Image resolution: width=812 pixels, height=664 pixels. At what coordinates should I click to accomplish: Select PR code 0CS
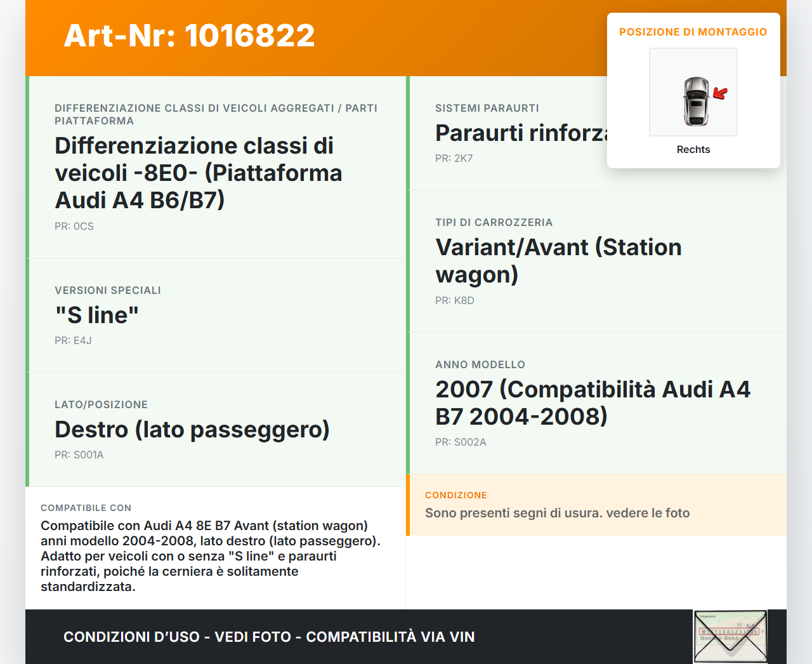(x=74, y=227)
